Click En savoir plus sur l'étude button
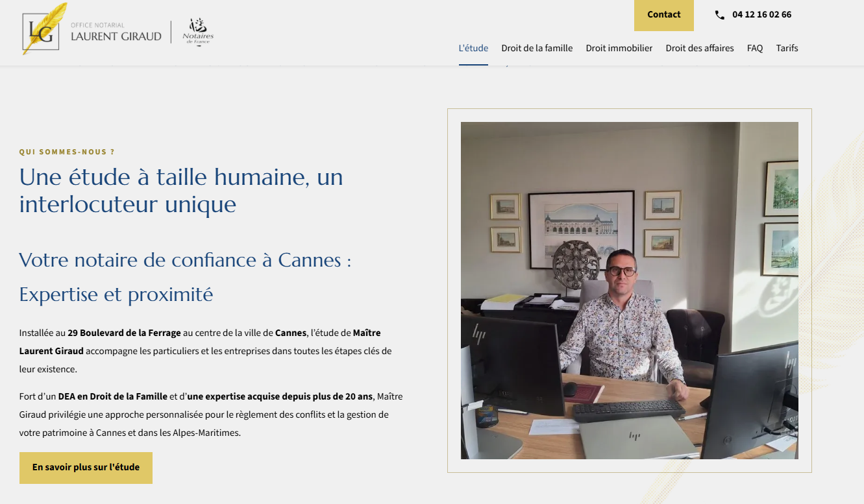864x504 pixels. 86,468
